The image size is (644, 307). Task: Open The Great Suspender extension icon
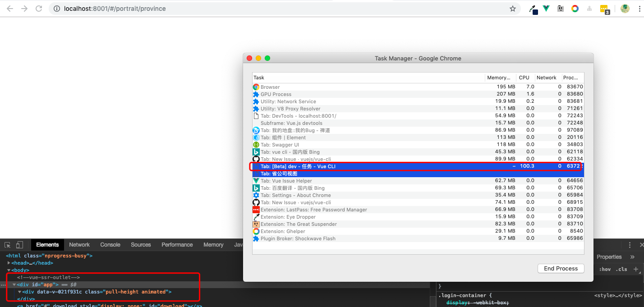pos(561,9)
